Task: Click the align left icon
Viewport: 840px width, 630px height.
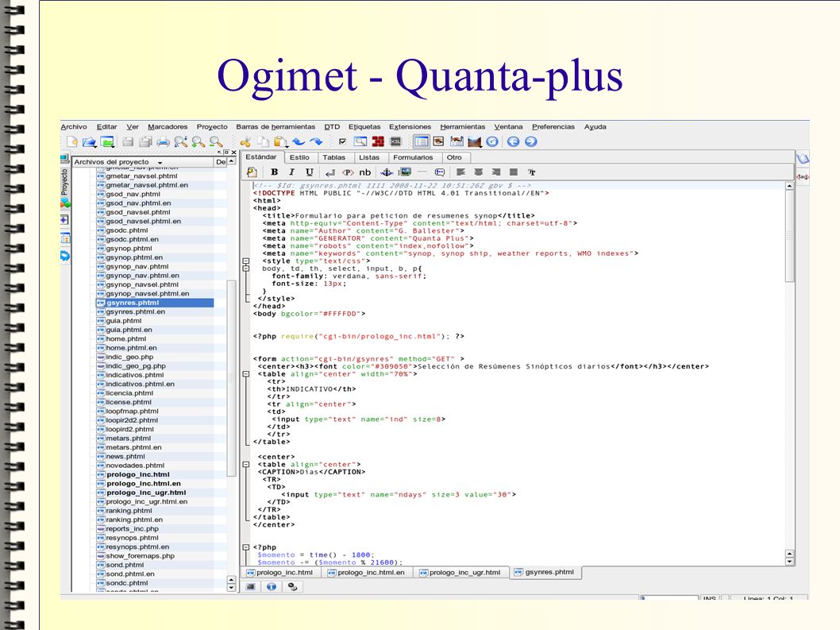Action: pyautogui.click(x=460, y=172)
